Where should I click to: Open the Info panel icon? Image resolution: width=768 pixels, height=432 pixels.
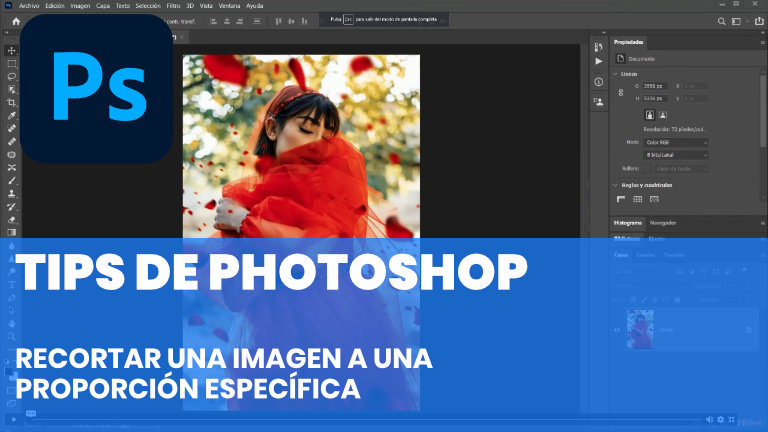pyautogui.click(x=599, y=82)
